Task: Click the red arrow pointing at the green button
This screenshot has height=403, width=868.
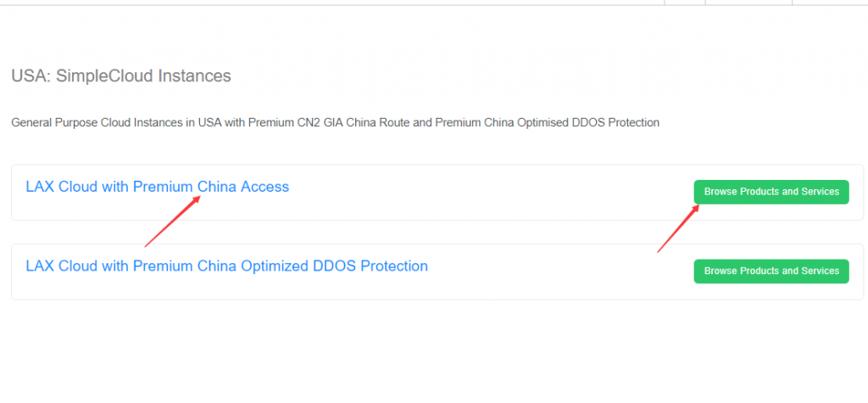Action: 677,228
